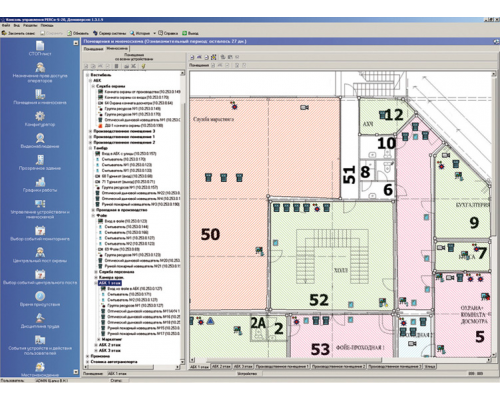This screenshot has height=400, width=500.
Task: Click the floor plan's horizontal scrollbar
Action: 293,360
